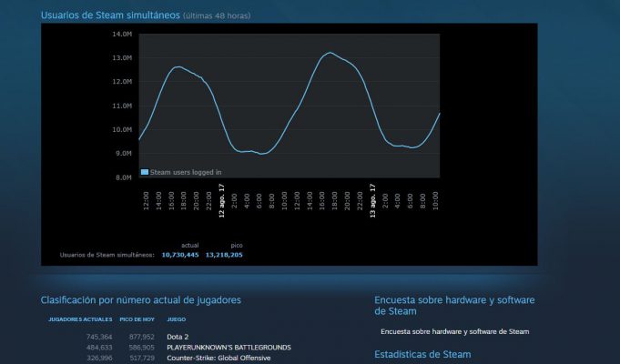Click the first peak of the user graph line
Screen dimensions: 620x364
pos(178,66)
